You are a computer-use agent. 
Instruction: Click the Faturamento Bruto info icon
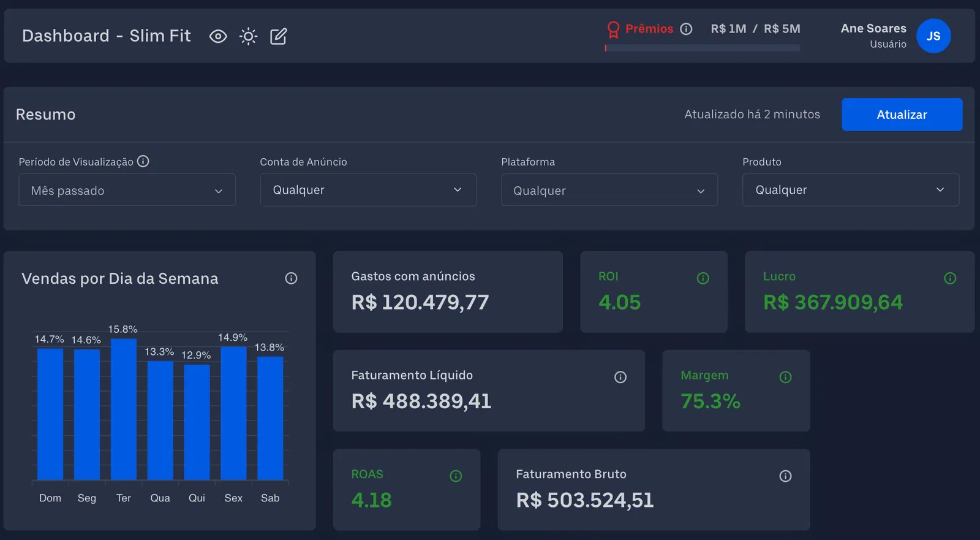785,476
